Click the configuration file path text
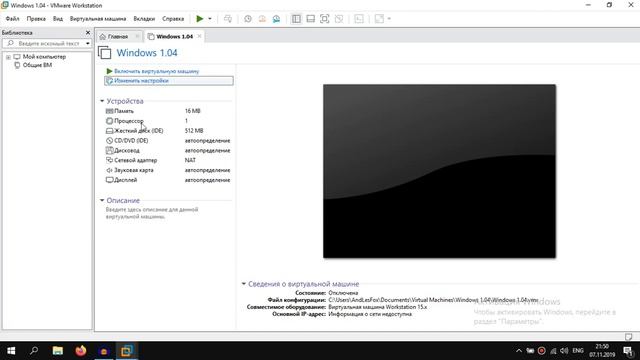The image size is (640, 360). point(433,300)
